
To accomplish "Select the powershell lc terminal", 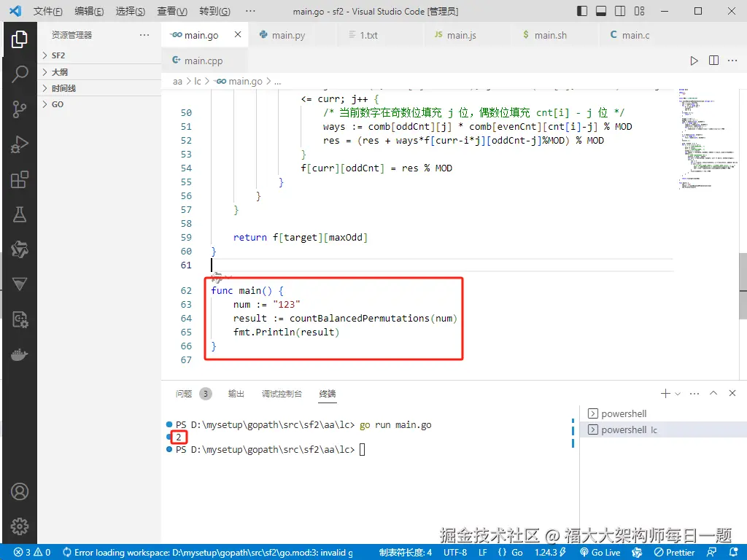I will click(x=663, y=429).
